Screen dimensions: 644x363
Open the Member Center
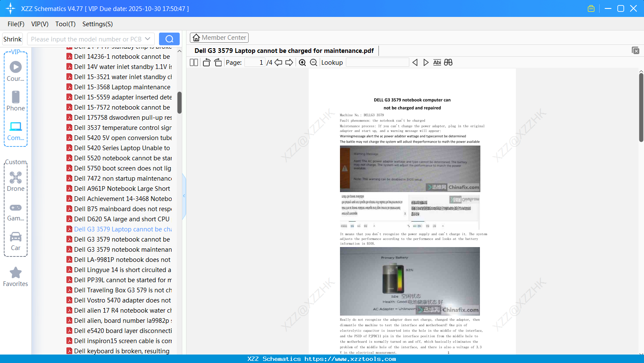pos(219,38)
